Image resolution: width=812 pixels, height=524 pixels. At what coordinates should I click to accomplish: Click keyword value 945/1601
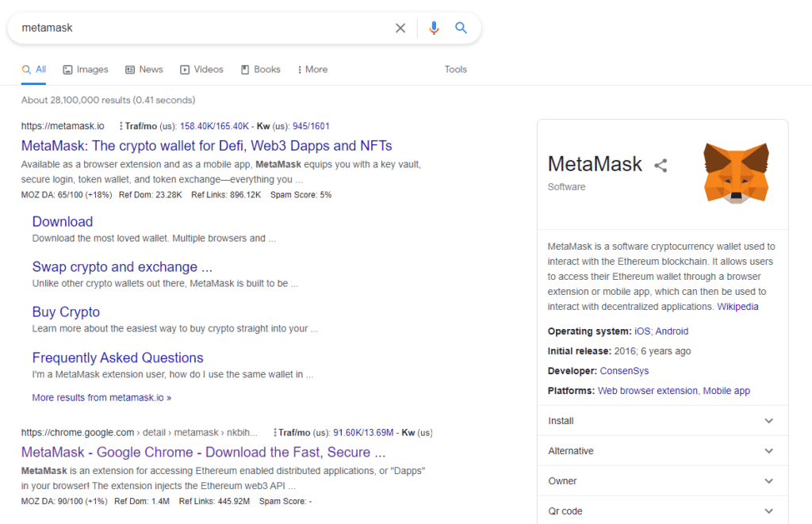[311, 126]
